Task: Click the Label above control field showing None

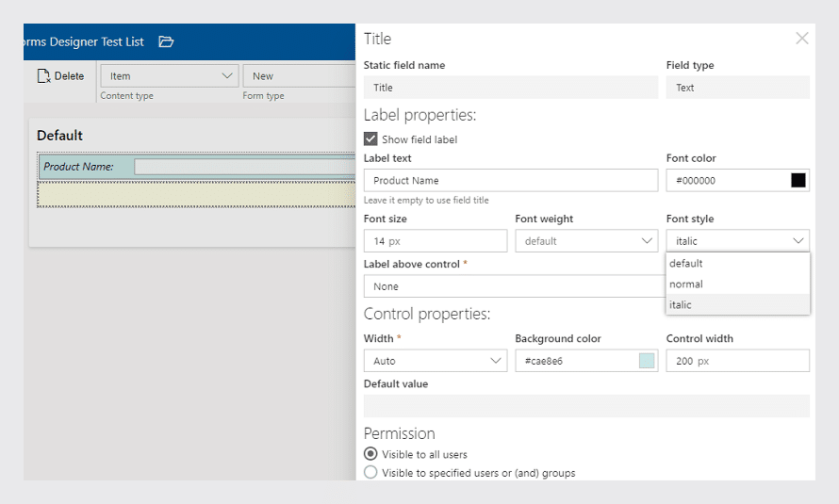Action: pos(514,286)
